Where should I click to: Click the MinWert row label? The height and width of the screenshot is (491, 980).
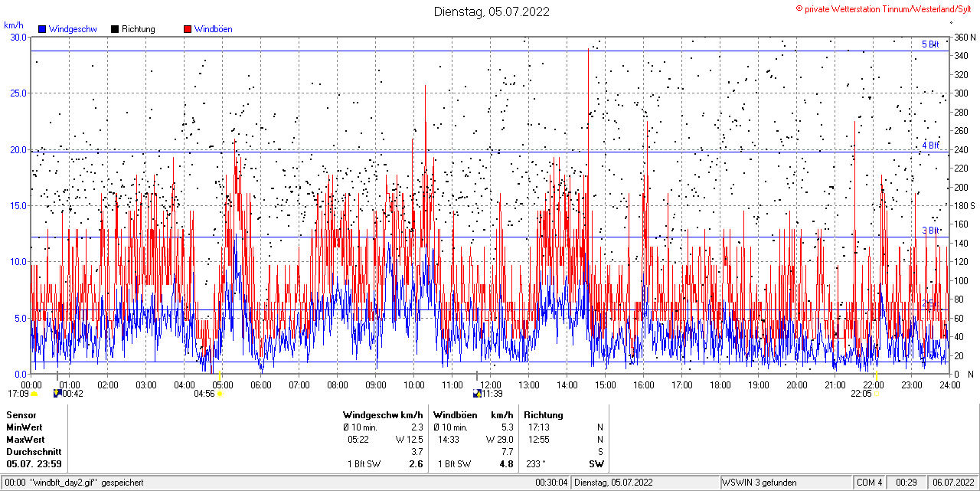tap(24, 427)
